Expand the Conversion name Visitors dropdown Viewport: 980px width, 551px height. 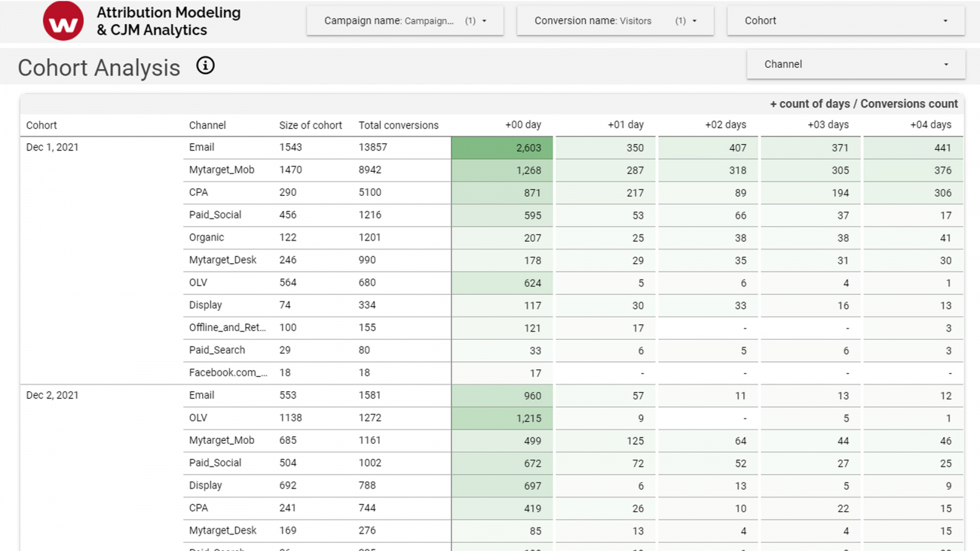(615, 21)
